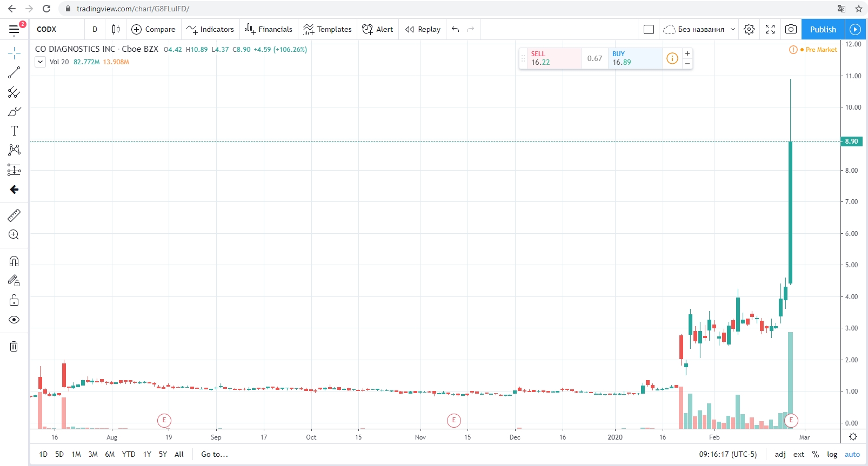Toggle auto scale for price axis
The image size is (868, 466).
[852, 454]
